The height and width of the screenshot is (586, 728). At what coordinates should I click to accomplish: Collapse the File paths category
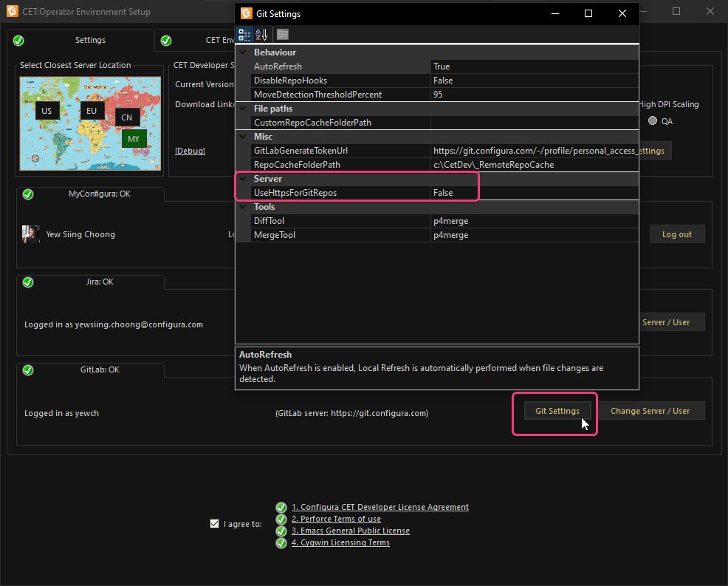pos(243,109)
